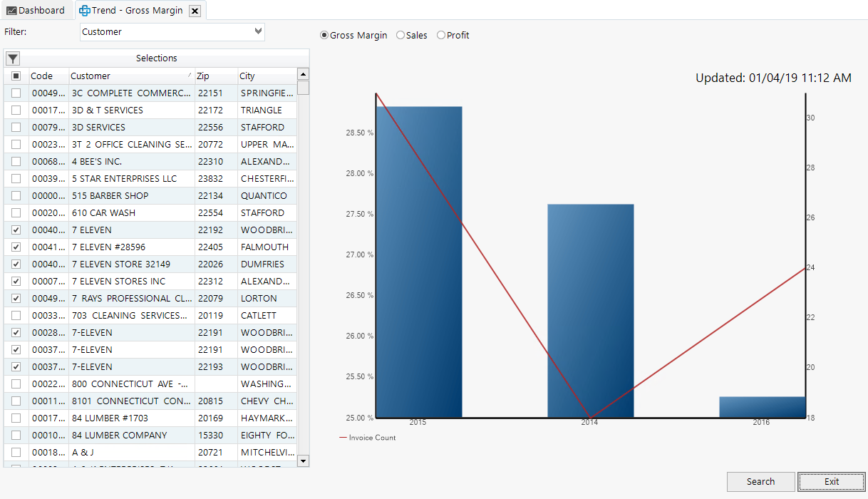Image resolution: width=868 pixels, height=499 pixels.
Task: Check the checkbox for 84 LUMBER COMPANY
Action: 16,435
